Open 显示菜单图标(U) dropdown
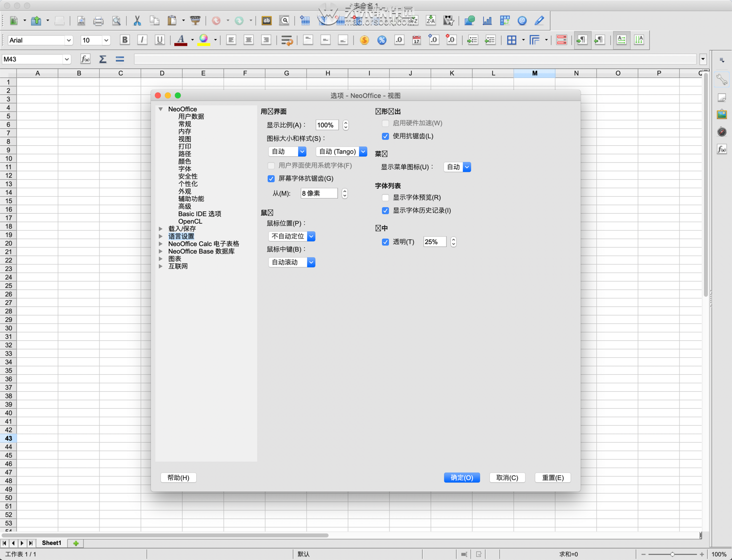Viewport: 732px width, 560px height. 457,167
